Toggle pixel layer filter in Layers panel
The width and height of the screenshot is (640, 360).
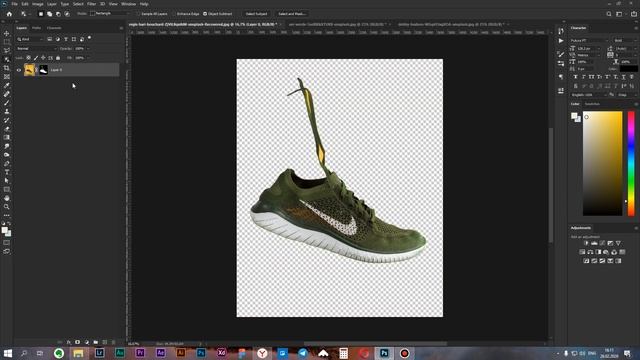coord(49,39)
